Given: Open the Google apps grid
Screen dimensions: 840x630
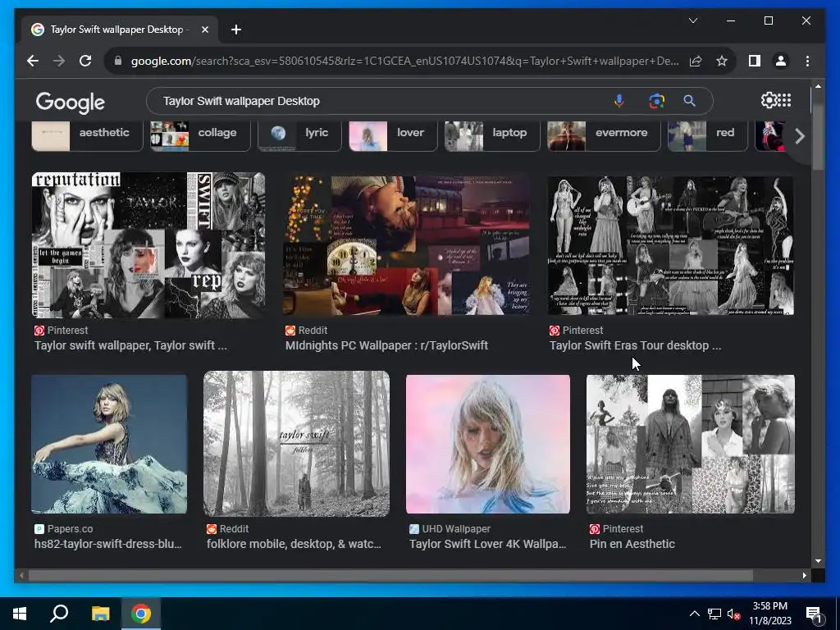Looking at the screenshot, I should coord(784,100).
